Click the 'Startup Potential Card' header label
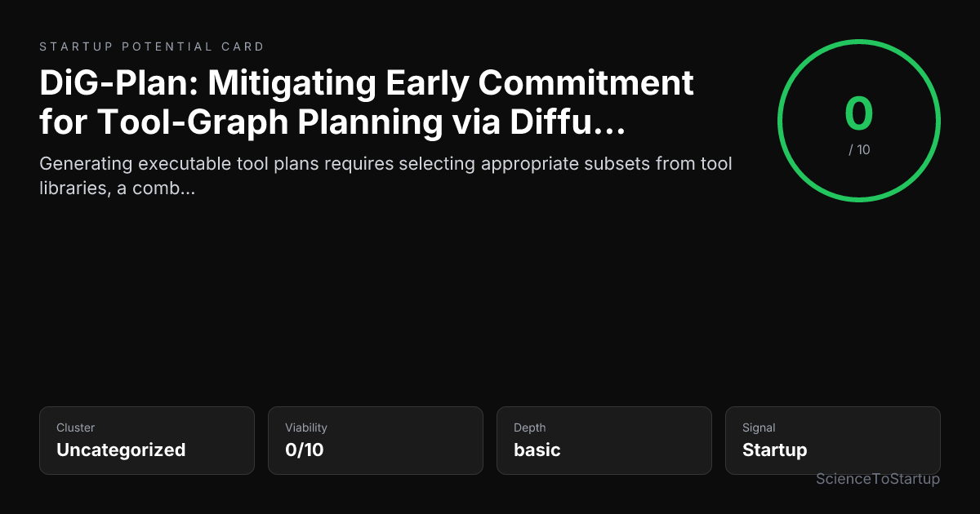980x514 pixels. [152, 47]
